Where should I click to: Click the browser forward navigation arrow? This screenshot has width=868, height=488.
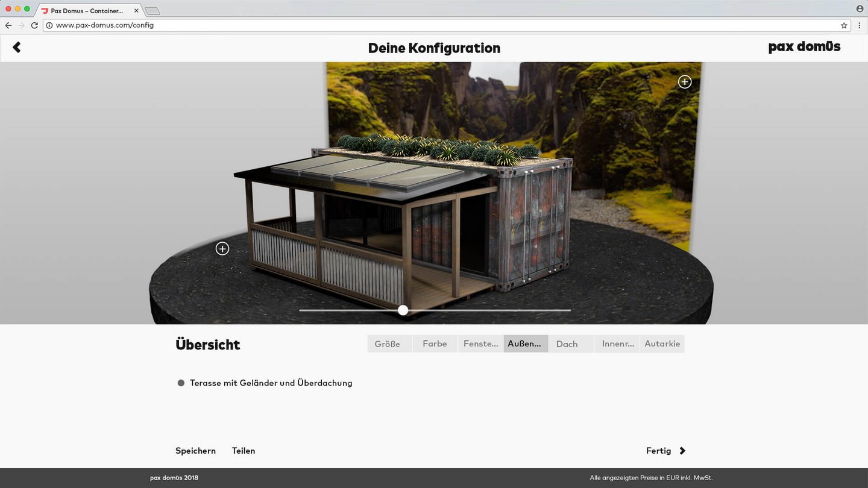22,25
